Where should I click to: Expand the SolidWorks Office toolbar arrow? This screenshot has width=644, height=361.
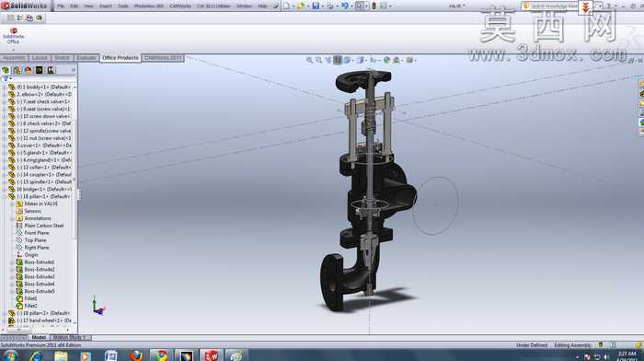click(x=13, y=50)
